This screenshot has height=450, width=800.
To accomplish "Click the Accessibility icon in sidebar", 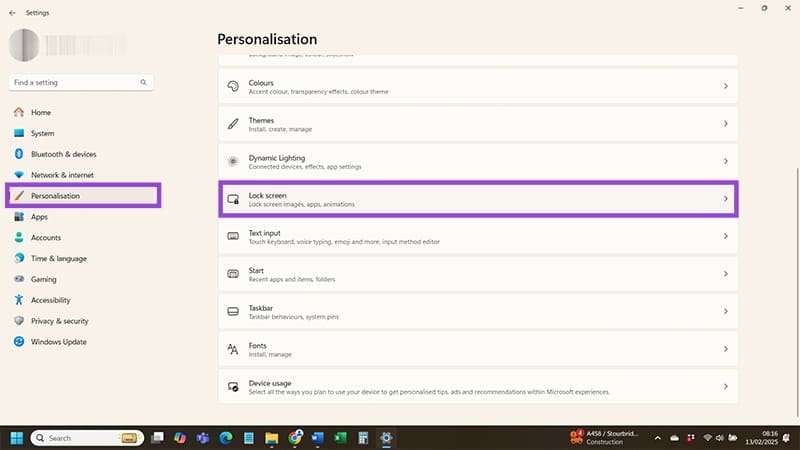I will [19, 300].
